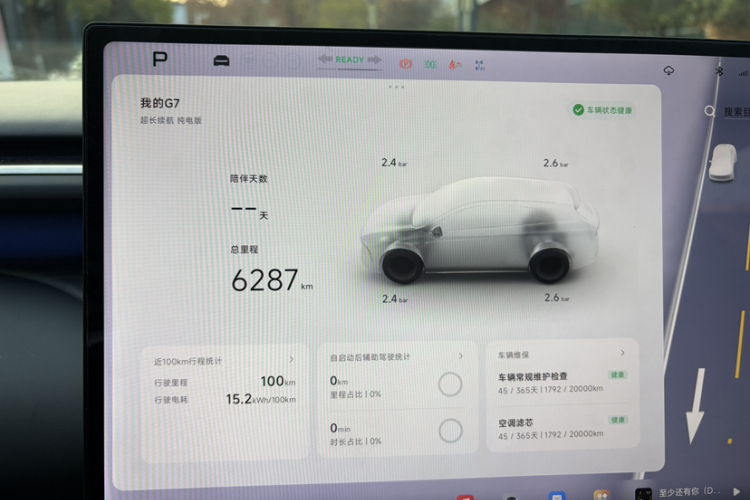
Task: Tap the rear-right tire 2.6 bar reading below car
Action: pos(557,298)
